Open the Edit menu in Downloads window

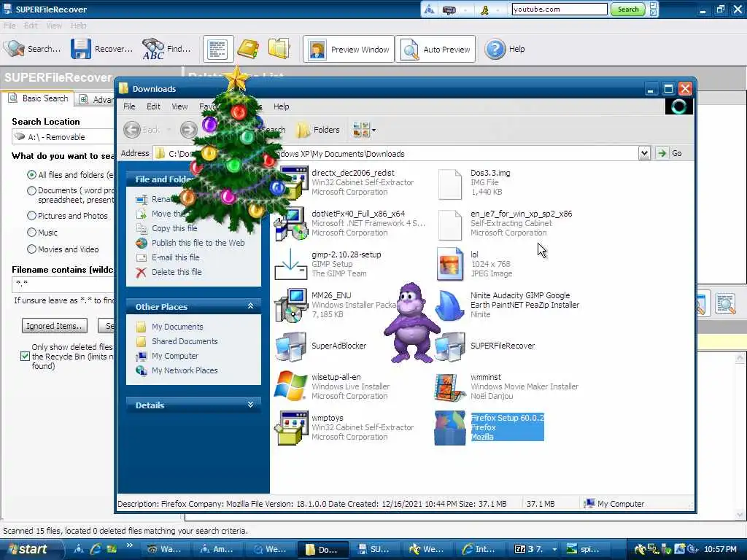pos(153,106)
